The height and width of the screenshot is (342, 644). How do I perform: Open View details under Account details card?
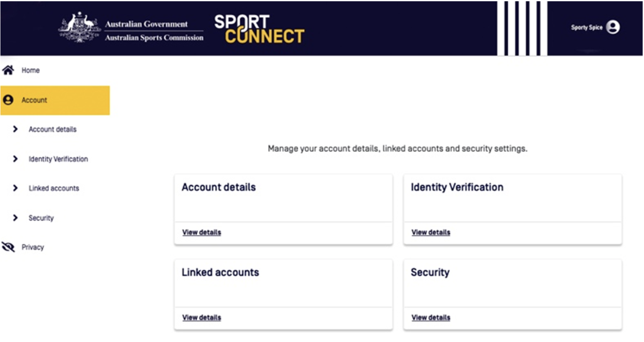point(201,232)
